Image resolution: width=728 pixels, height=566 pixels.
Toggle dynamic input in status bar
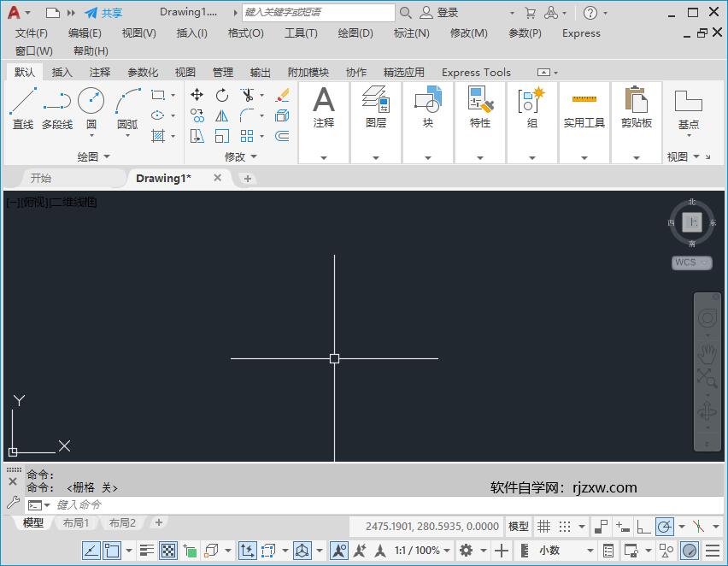[x=622, y=527]
